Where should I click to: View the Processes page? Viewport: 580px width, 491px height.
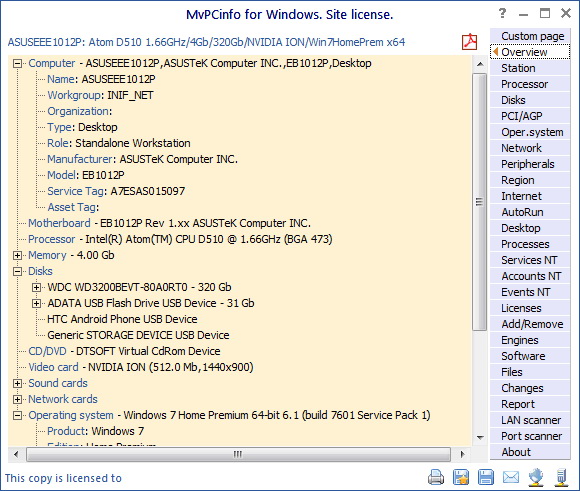coord(530,244)
